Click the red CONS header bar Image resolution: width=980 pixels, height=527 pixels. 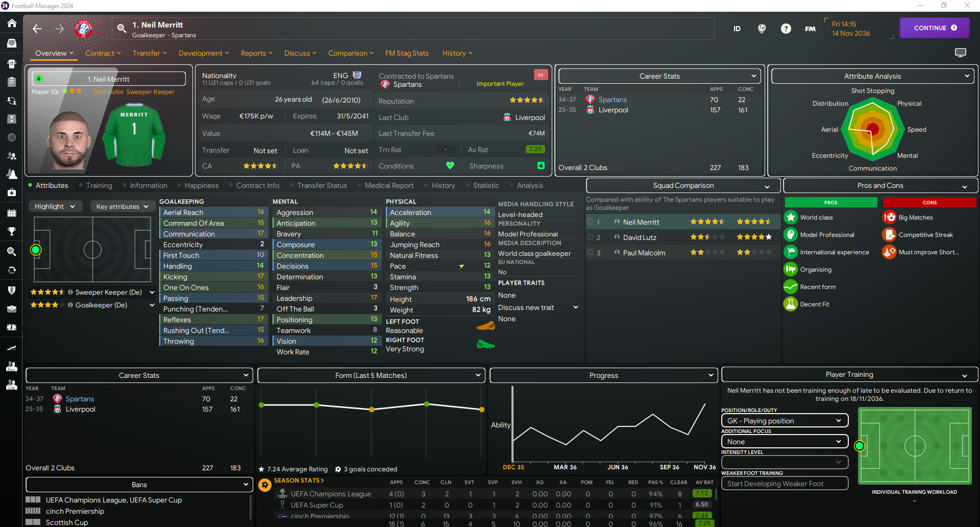(x=929, y=202)
